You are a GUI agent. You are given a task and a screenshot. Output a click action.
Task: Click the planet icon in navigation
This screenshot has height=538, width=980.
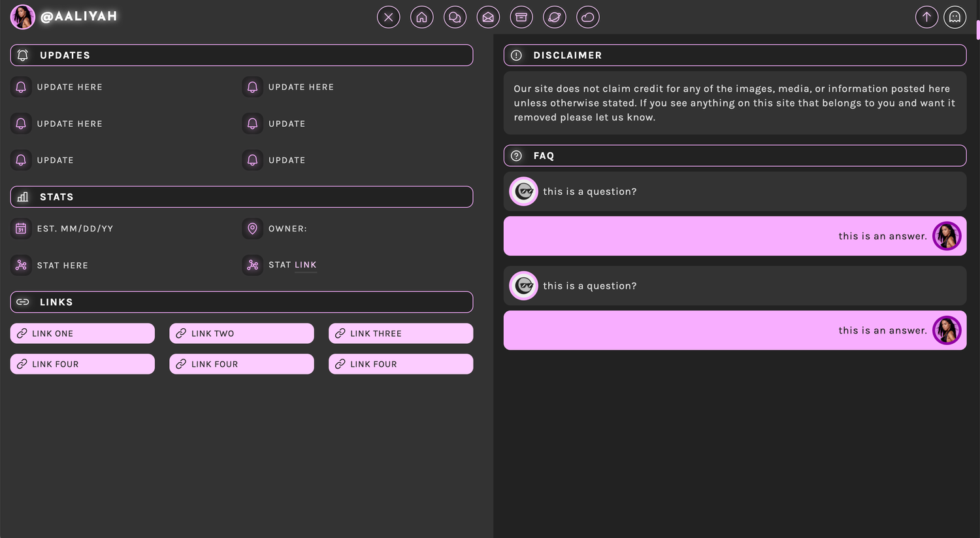pyautogui.click(x=554, y=17)
